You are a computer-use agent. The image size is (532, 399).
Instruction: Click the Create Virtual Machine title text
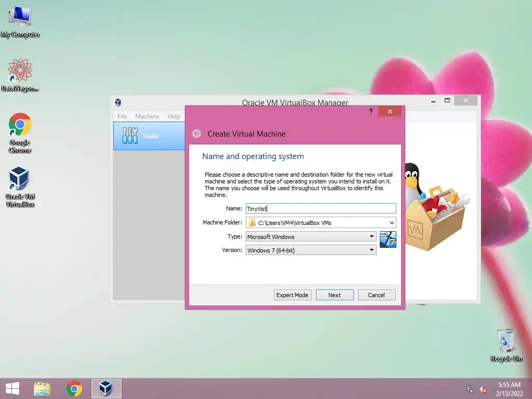247,134
